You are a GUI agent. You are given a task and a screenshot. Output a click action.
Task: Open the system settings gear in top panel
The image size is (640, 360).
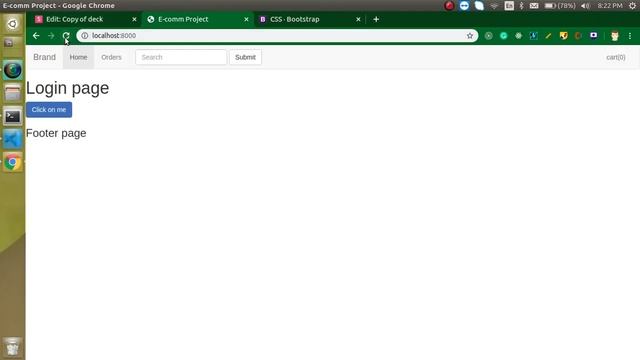632,6
